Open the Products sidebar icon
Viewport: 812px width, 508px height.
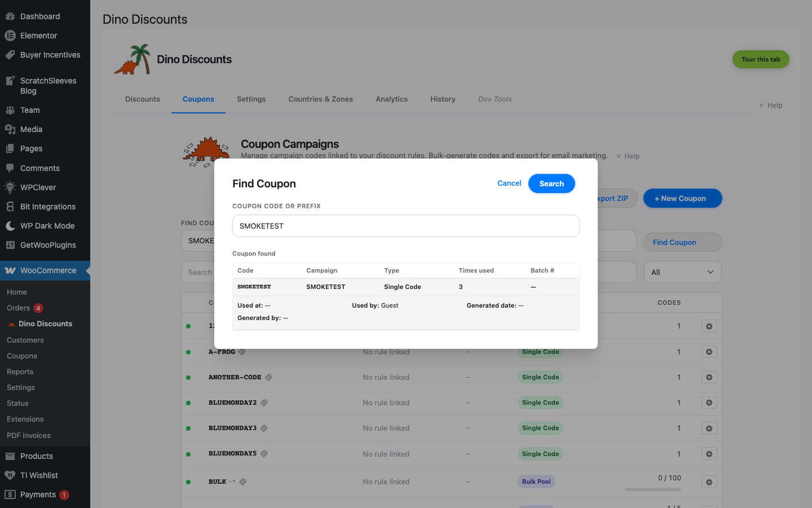[10, 456]
